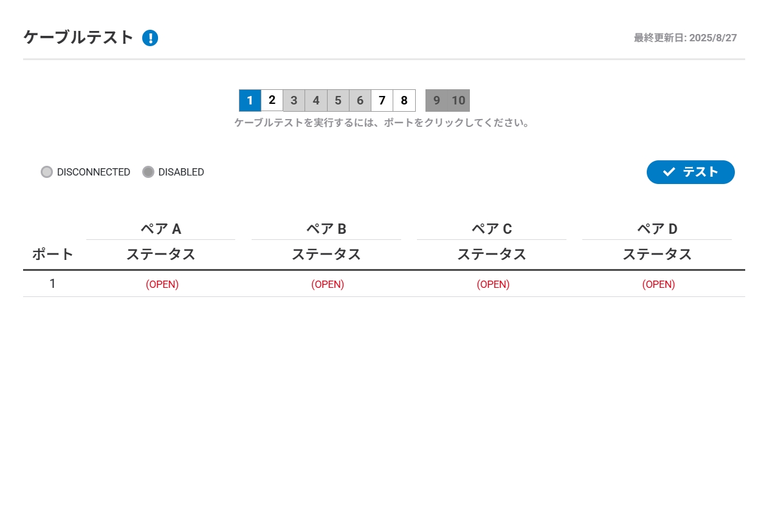Click the DISCONNECTED legend indicator
This screenshot has height=532, width=761.
[x=47, y=172]
